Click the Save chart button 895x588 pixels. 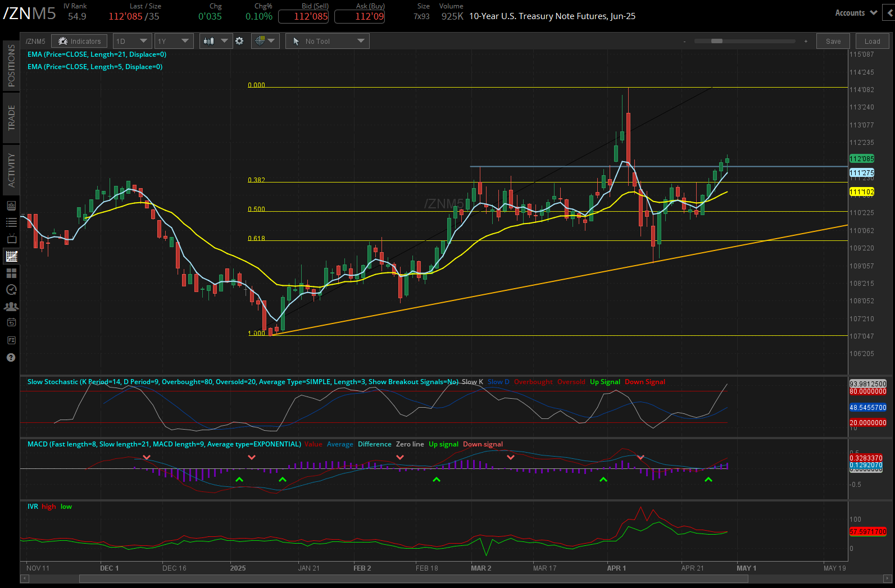click(833, 41)
